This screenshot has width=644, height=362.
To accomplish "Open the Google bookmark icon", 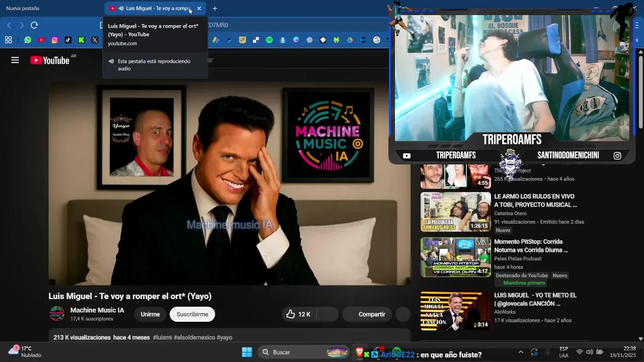I will [x=376, y=40].
